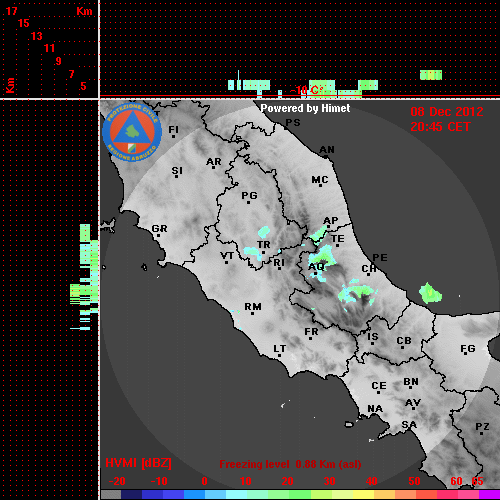Screen dimensions: 500x500
Task: Click the GR city label
Action: point(159,229)
